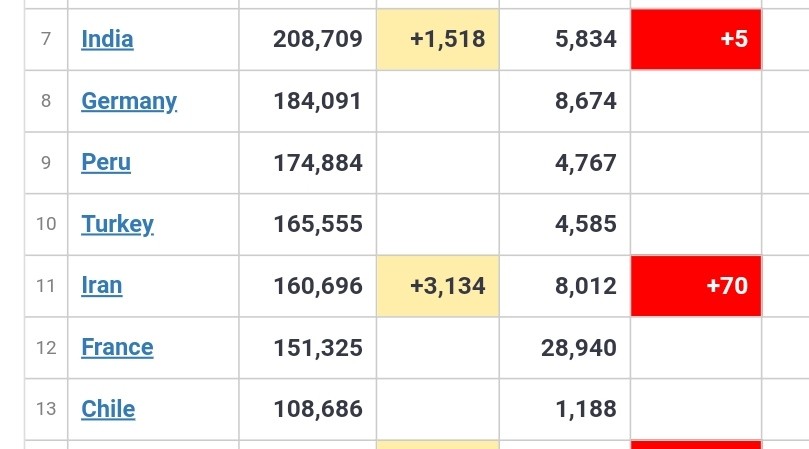Screen dimensions: 809x449
Task: Open the Turkey country link
Action: pyautogui.click(x=117, y=224)
